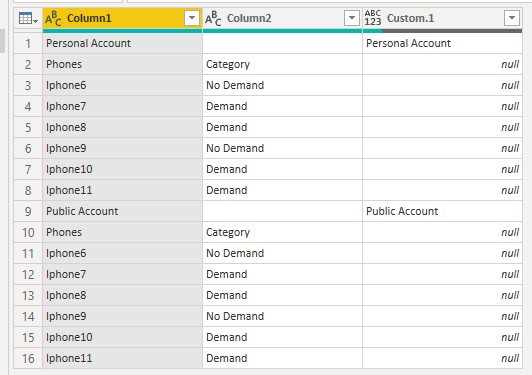Click Iphone6 cell in row 11
The image size is (532, 375).
[122, 254]
